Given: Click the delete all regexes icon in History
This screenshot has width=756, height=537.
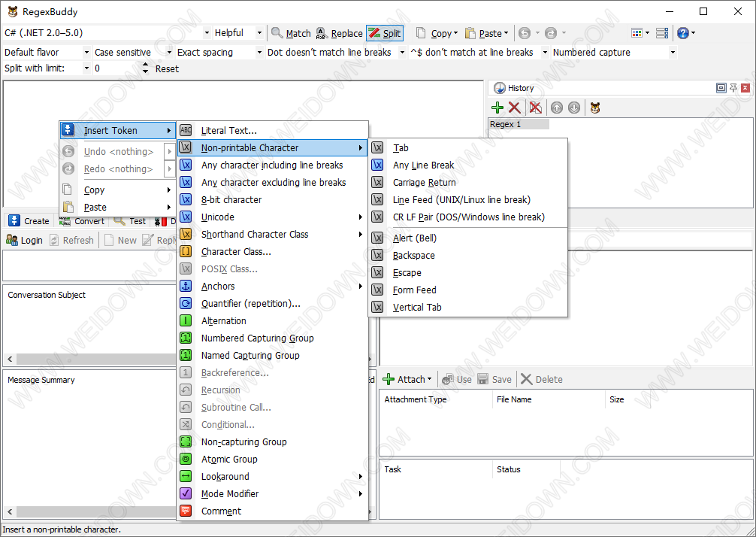Looking at the screenshot, I should point(535,108).
